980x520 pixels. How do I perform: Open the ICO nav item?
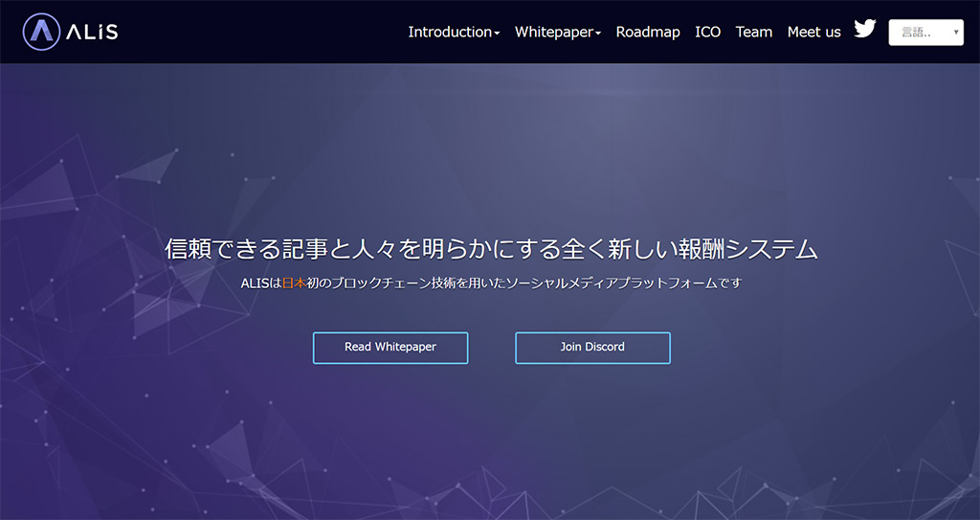click(x=707, y=32)
